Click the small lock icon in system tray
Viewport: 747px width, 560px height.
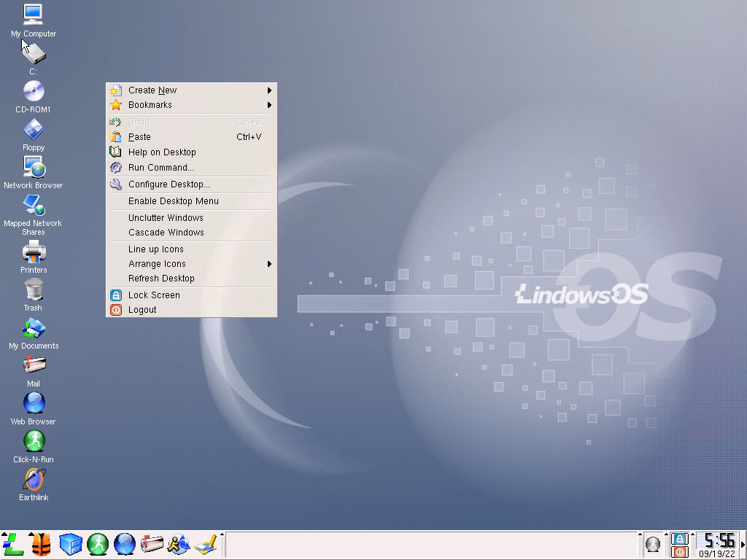pyautogui.click(x=679, y=539)
